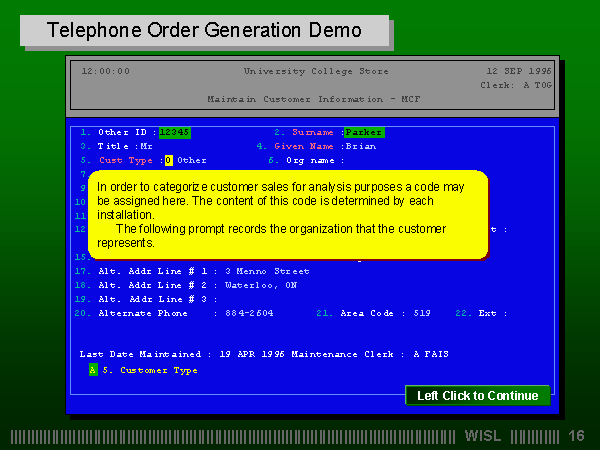Click the Telephone Order Generation Demo title
The image size is (600, 450).
205,30
